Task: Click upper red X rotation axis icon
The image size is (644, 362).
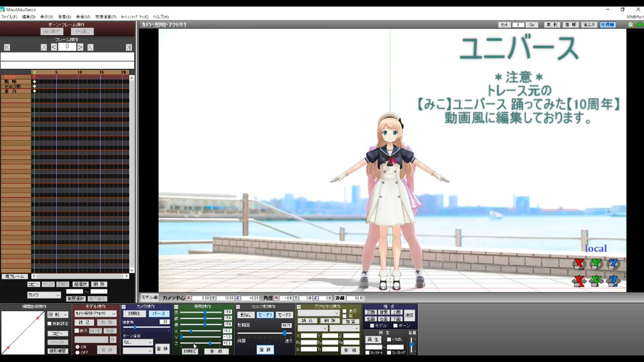Action: point(579,263)
